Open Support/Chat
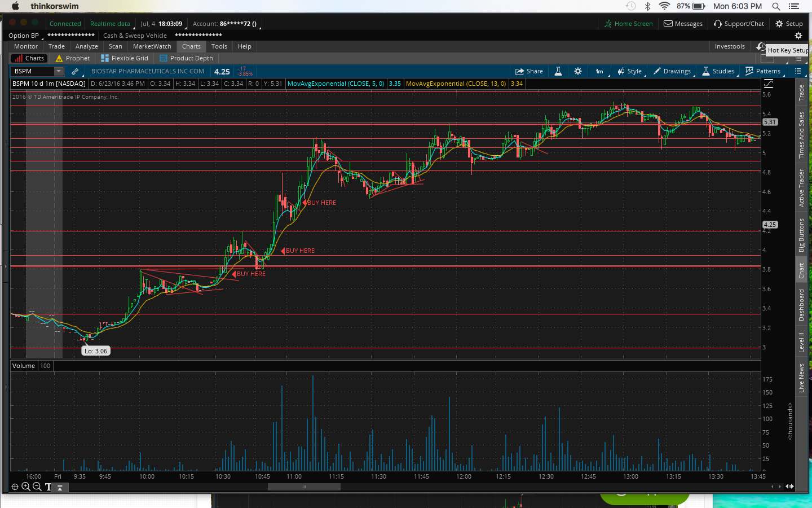This screenshot has height=508, width=812. (739, 24)
